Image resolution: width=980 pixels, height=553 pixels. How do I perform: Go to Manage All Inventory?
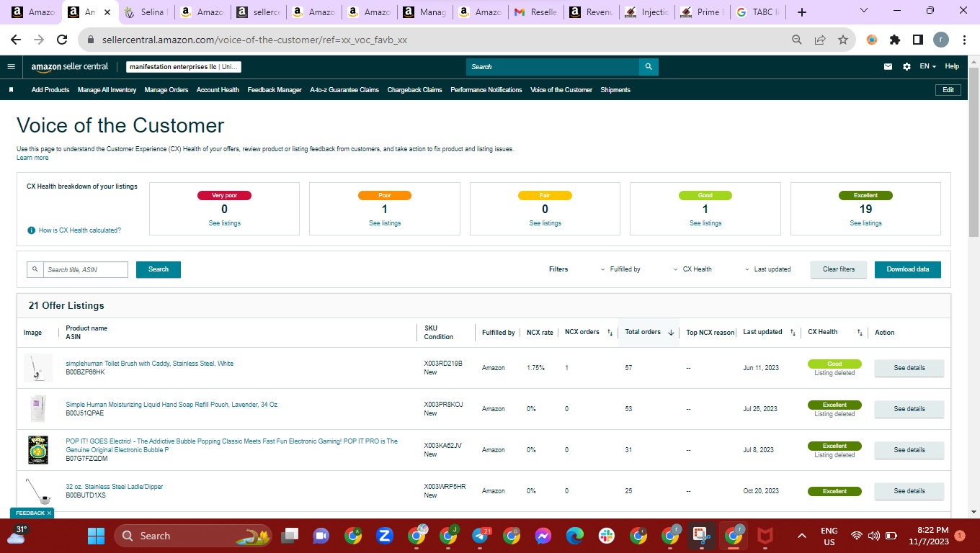click(107, 90)
